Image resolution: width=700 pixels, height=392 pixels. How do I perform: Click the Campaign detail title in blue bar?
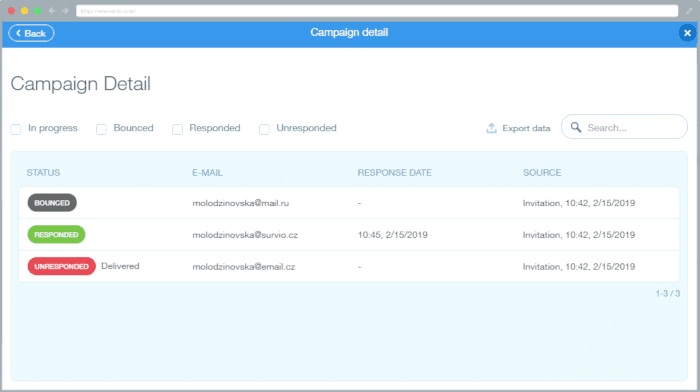(349, 33)
